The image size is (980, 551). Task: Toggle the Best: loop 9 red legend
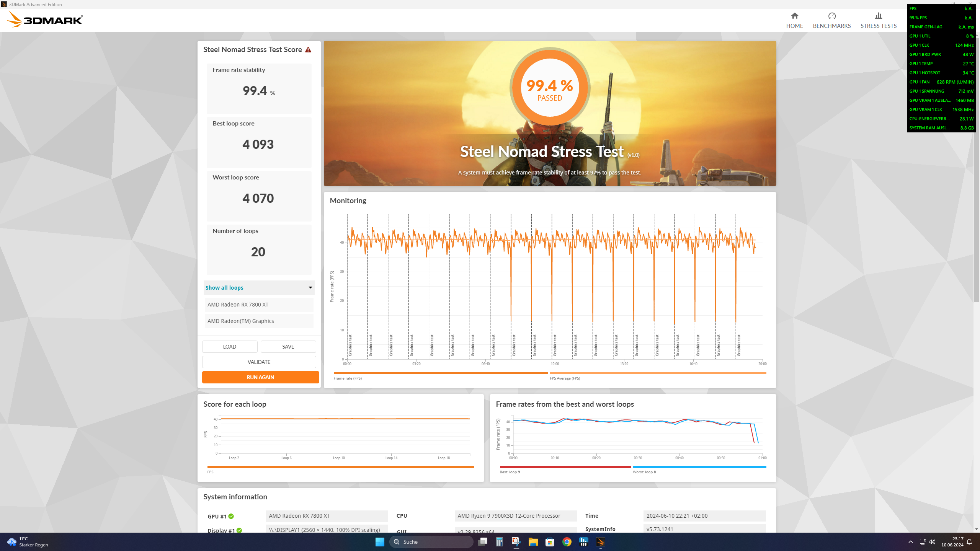(565, 467)
